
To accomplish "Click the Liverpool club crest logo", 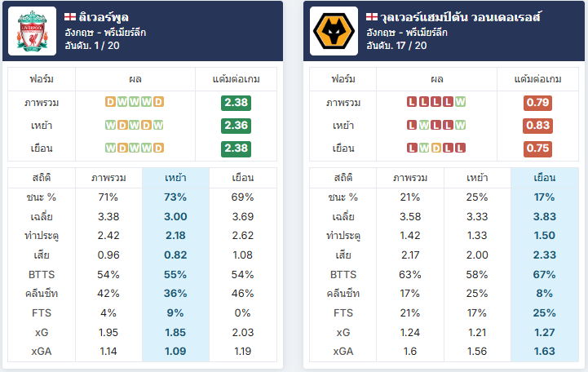I will click(33, 31).
